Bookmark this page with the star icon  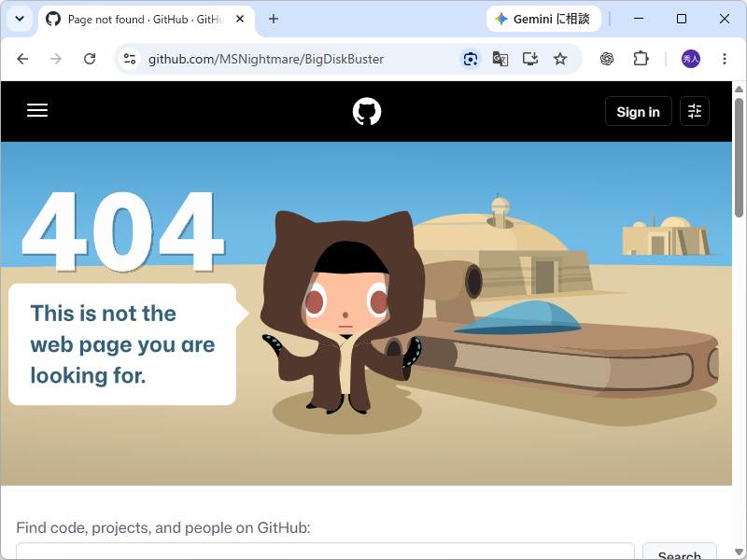(x=560, y=59)
